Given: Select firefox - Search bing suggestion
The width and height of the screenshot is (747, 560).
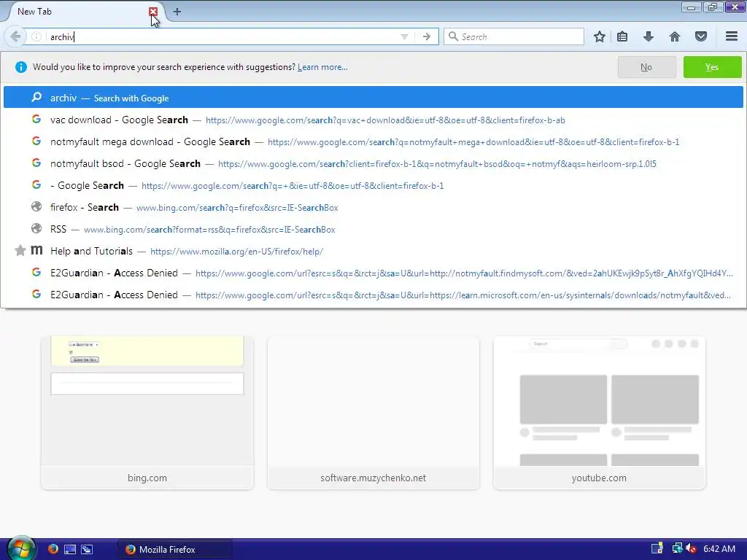Looking at the screenshot, I should pos(373,208).
